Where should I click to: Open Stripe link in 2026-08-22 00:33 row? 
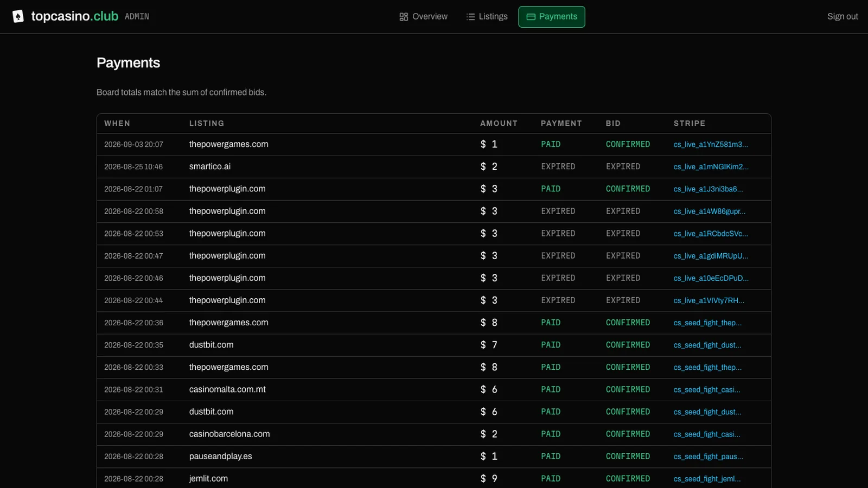coord(707,367)
